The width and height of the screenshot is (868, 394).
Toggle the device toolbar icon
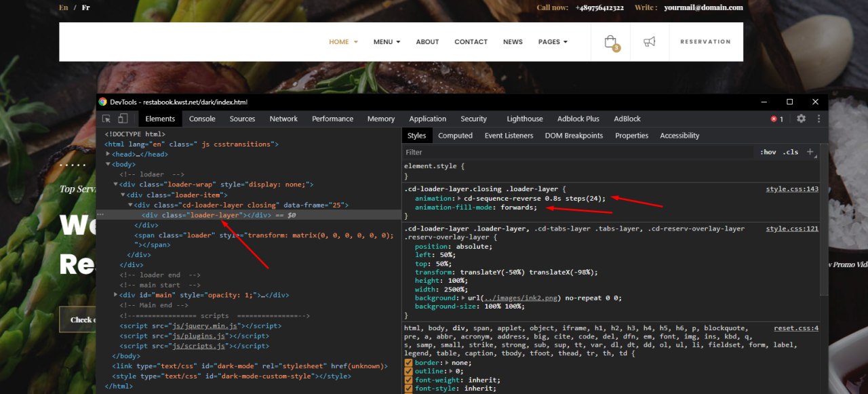coord(123,119)
